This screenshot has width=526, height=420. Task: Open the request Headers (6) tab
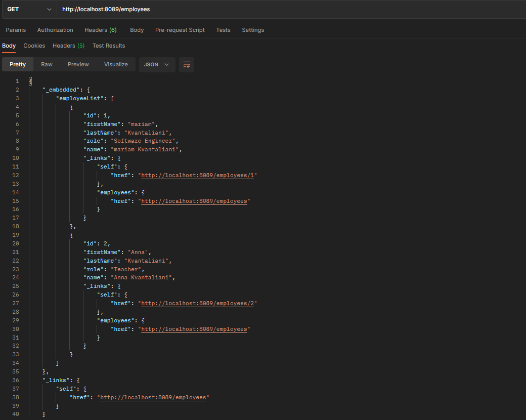[x=101, y=30]
